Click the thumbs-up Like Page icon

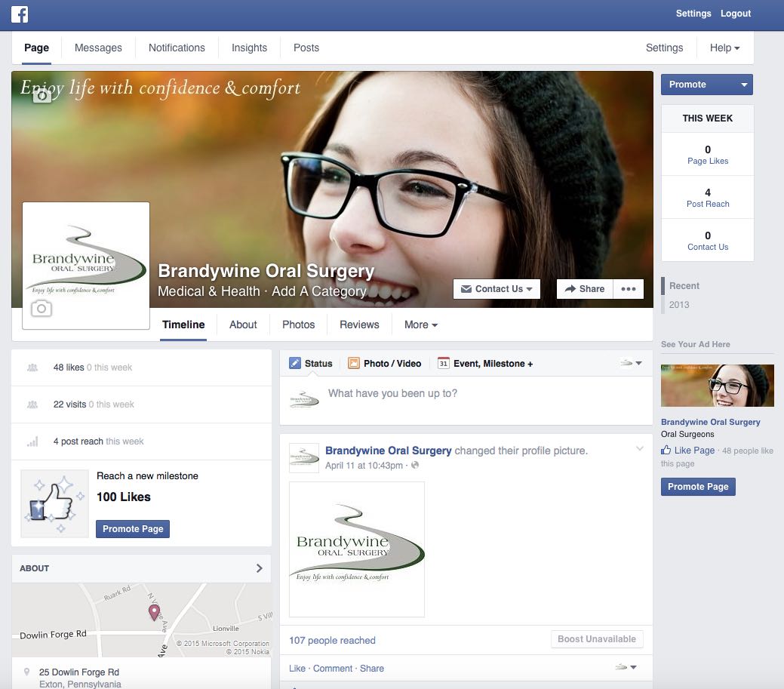666,450
